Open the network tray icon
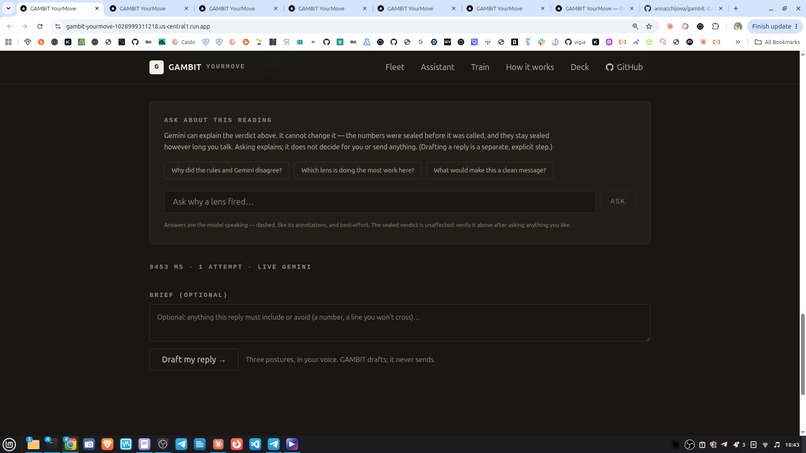806x453 pixels. [x=765, y=445]
